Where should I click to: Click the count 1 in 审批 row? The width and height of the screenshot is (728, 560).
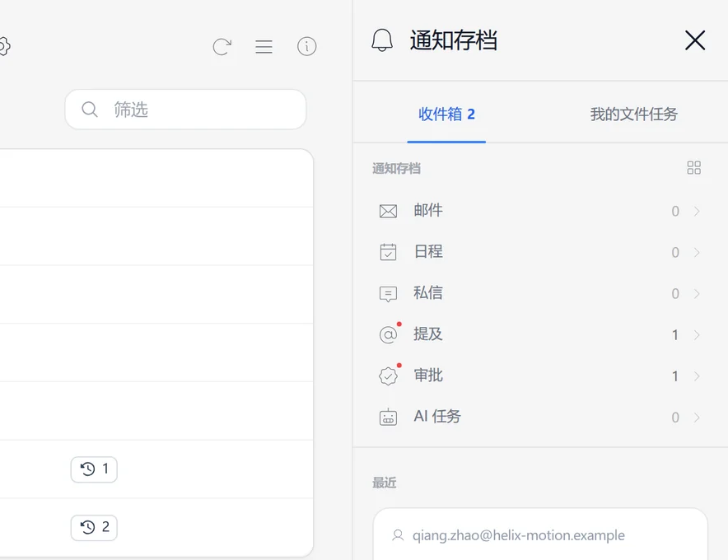[675, 376]
